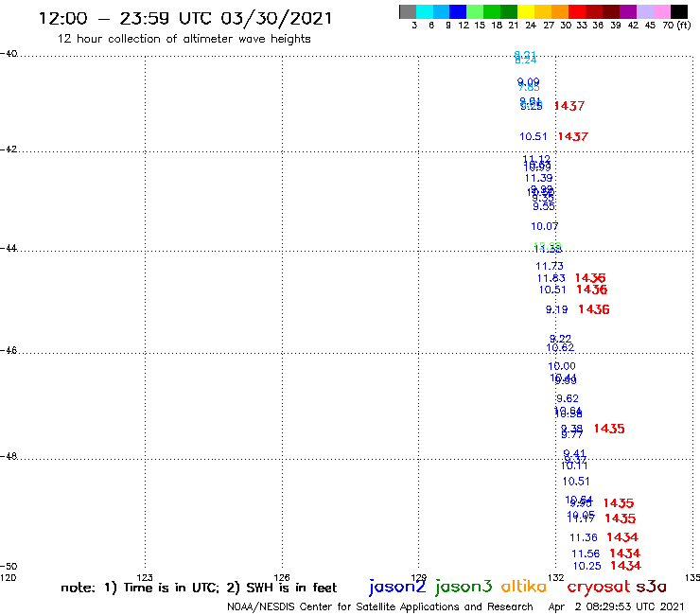Select the pink legend swatch
The width and height of the screenshot is (700, 615).
(662, 11)
